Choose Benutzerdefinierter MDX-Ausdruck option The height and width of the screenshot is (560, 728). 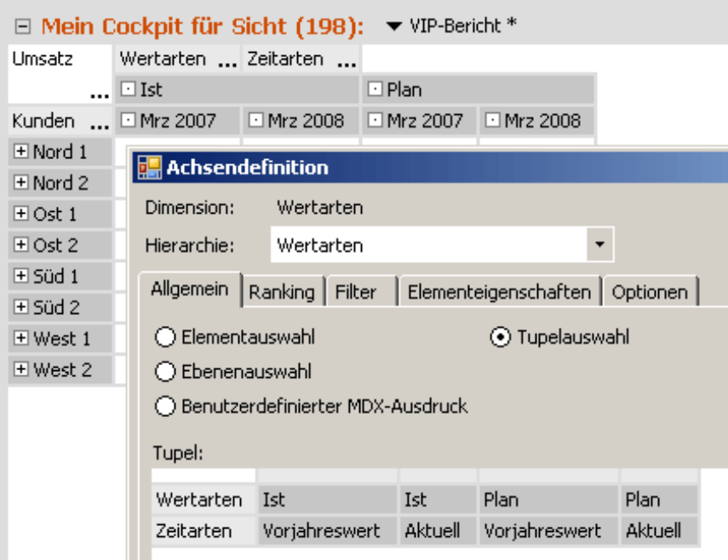click(x=165, y=407)
